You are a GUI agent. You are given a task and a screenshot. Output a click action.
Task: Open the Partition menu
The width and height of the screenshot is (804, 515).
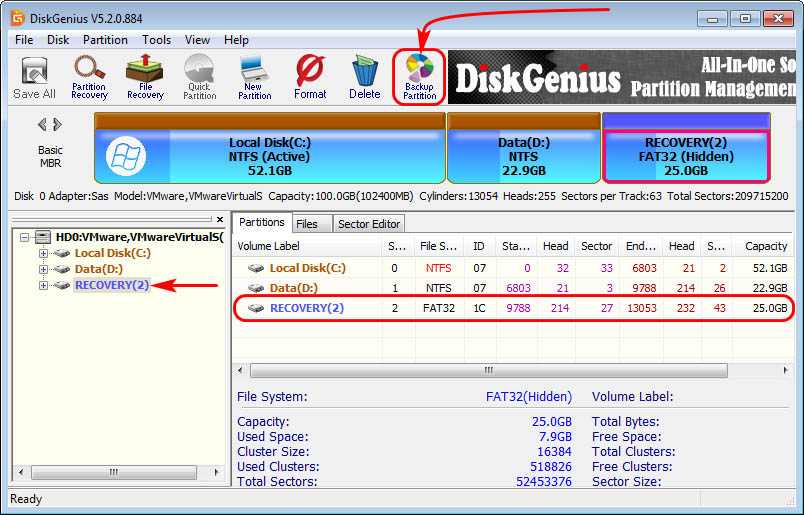click(105, 40)
